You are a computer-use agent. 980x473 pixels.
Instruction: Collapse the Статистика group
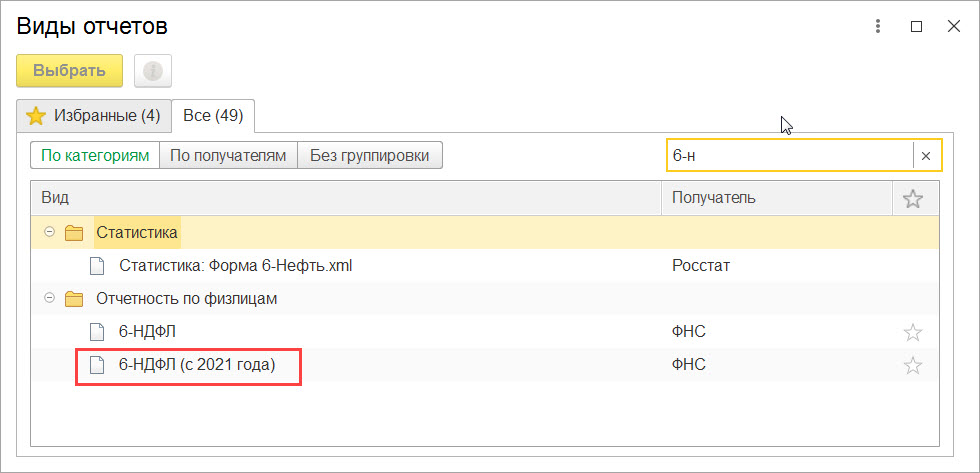coord(48,233)
